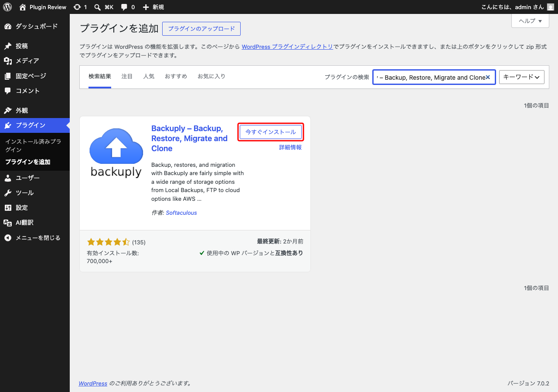The width and height of the screenshot is (558, 392).
Task: Click the こんにちは、admin さん account greeting
Action: (x=513, y=7)
